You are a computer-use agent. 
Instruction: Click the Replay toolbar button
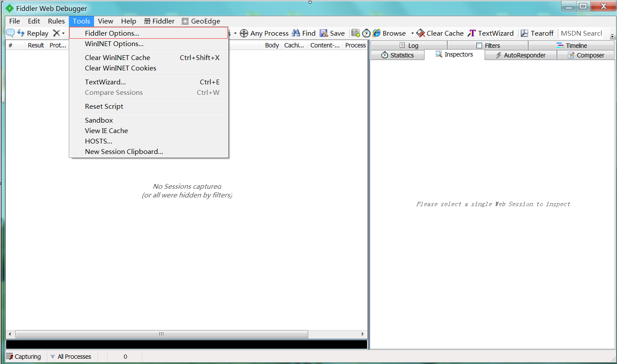click(x=33, y=33)
